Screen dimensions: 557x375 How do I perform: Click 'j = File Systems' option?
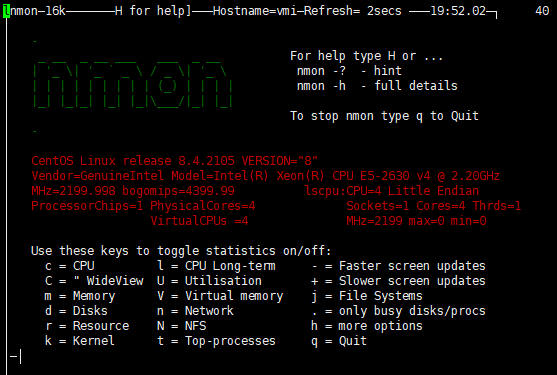coord(367,296)
